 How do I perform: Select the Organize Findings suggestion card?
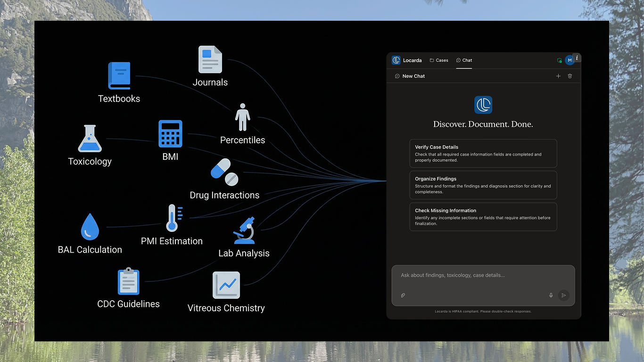[483, 185]
